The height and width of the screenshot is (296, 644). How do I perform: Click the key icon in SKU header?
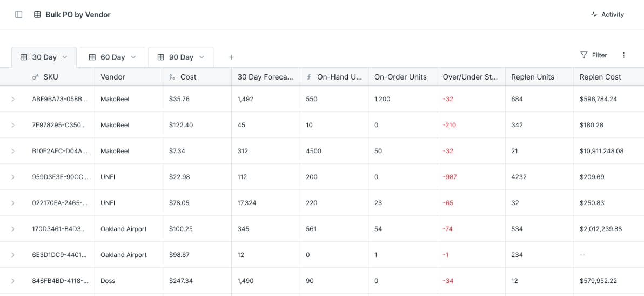pyautogui.click(x=36, y=77)
